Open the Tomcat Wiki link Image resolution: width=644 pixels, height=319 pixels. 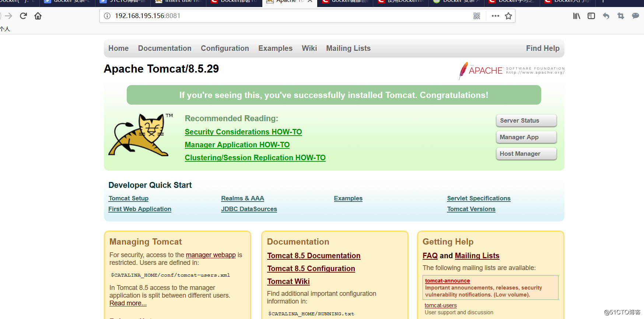click(x=288, y=281)
